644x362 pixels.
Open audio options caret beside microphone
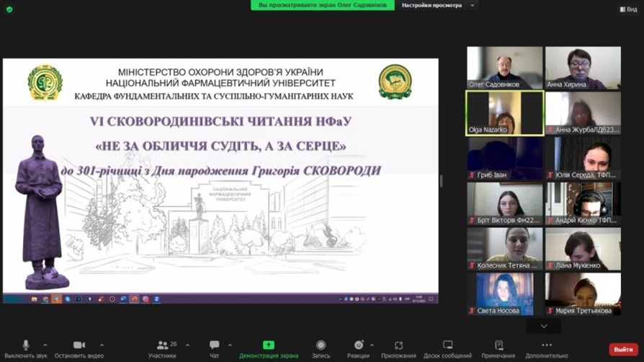(x=45, y=345)
